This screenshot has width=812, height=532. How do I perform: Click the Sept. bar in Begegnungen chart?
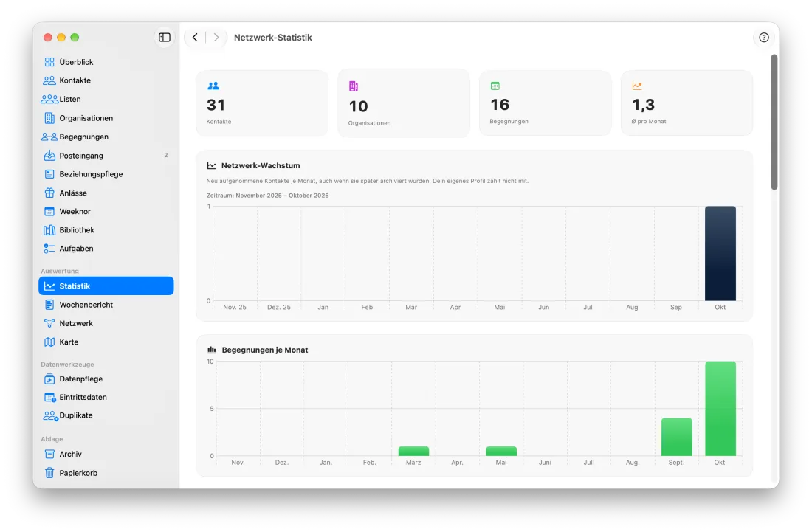coord(676,438)
